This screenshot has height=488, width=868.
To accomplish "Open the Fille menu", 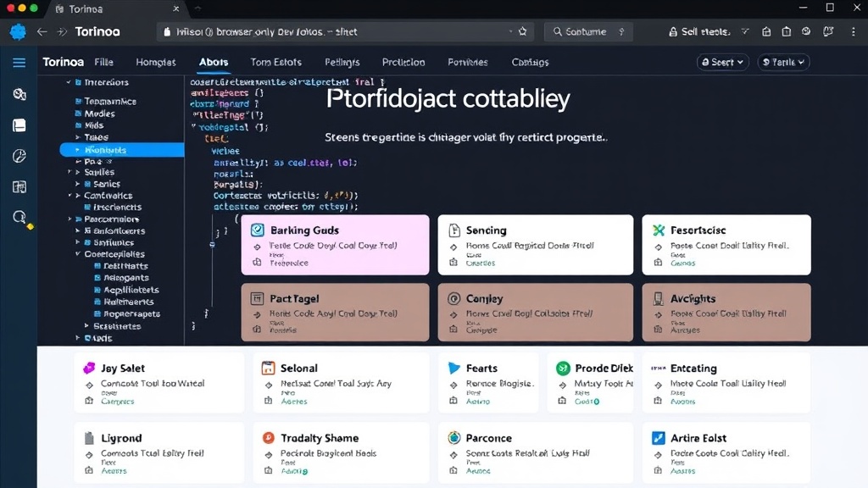I will click(103, 62).
